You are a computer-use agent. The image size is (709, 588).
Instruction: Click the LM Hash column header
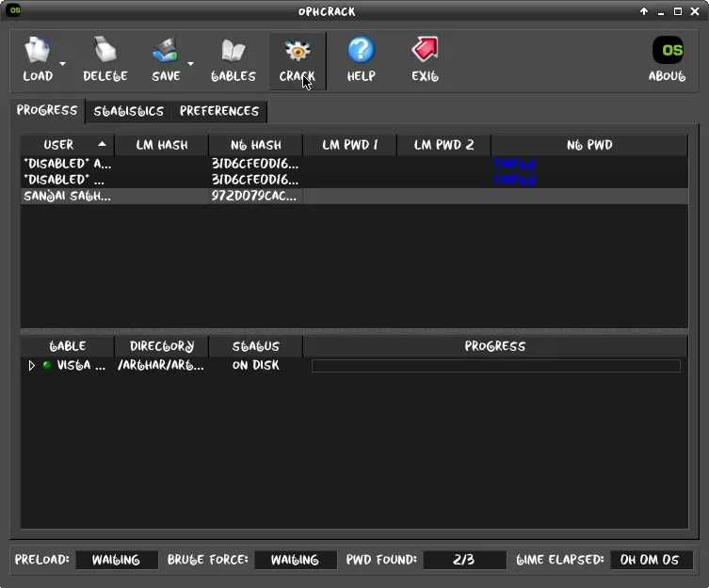coord(162,145)
